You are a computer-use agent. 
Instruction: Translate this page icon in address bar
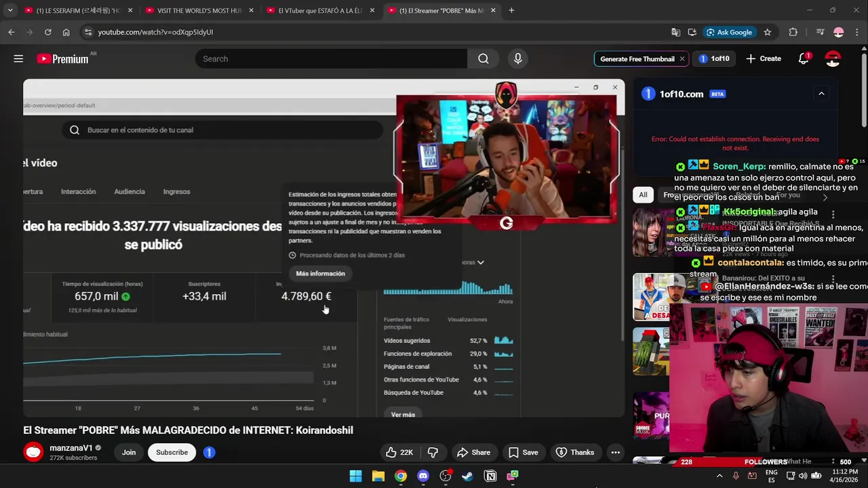[675, 32]
